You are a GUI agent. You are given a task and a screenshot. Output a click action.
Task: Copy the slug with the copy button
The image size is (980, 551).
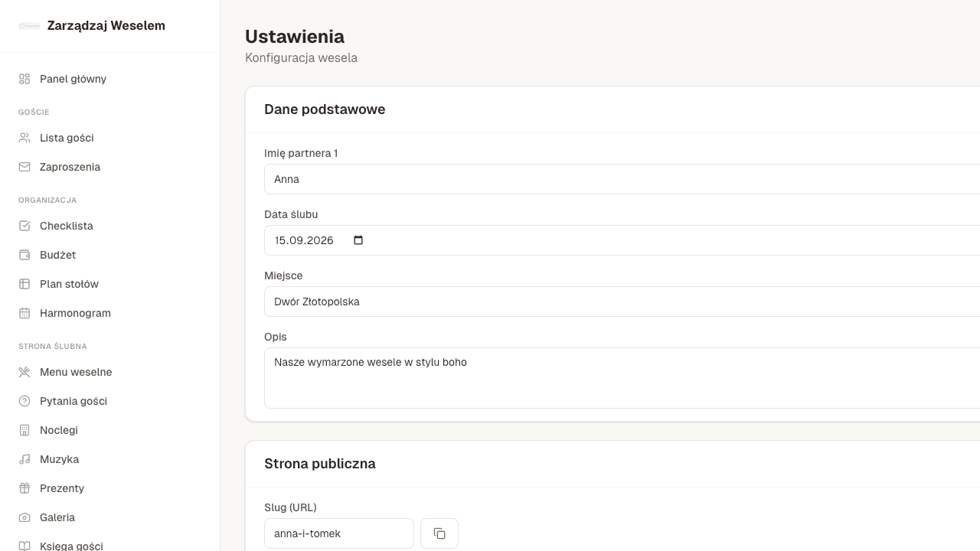pyautogui.click(x=439, y=533)
